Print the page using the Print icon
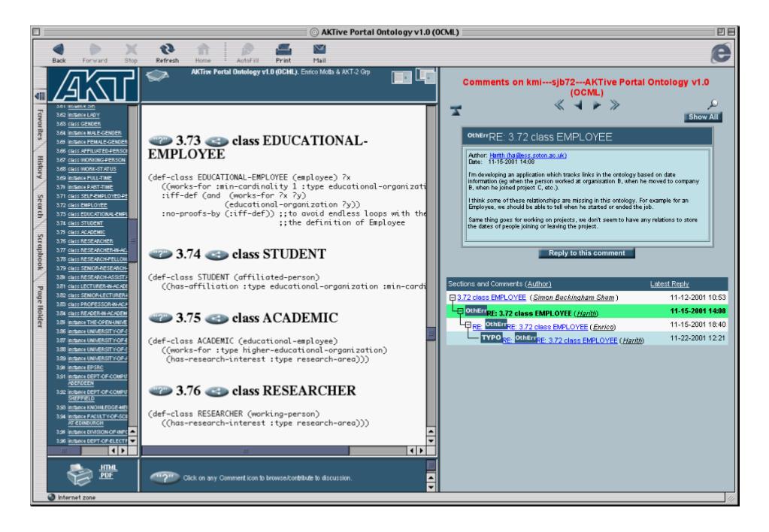Image resolution: width=769 pixels, height=532 pixels. pos(283,50)
